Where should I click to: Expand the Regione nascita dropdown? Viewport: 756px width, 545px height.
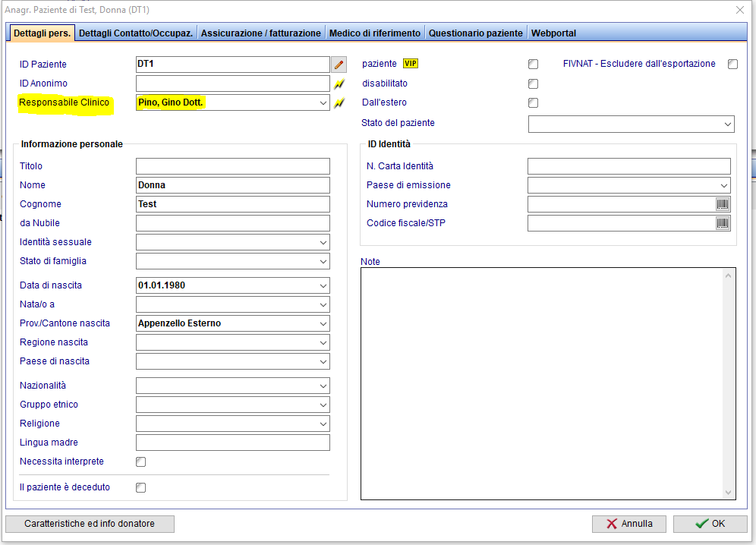click(x=323, y=343)
